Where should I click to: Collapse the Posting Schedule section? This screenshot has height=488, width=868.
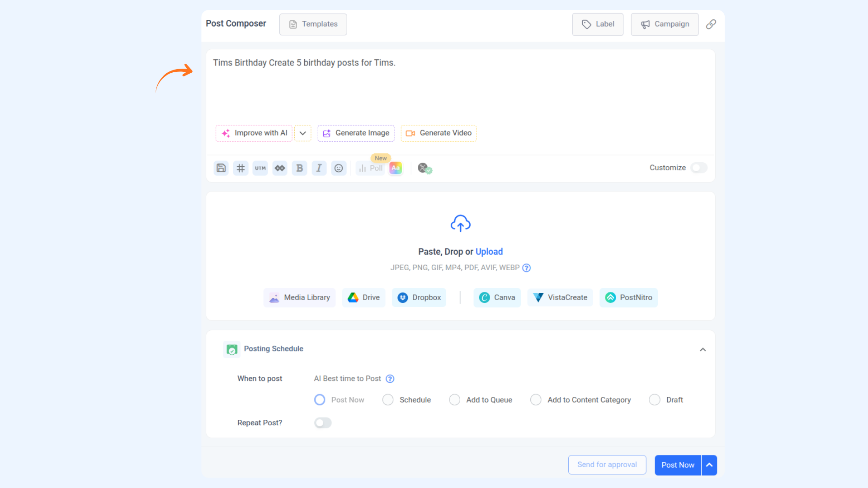(703, 349)
